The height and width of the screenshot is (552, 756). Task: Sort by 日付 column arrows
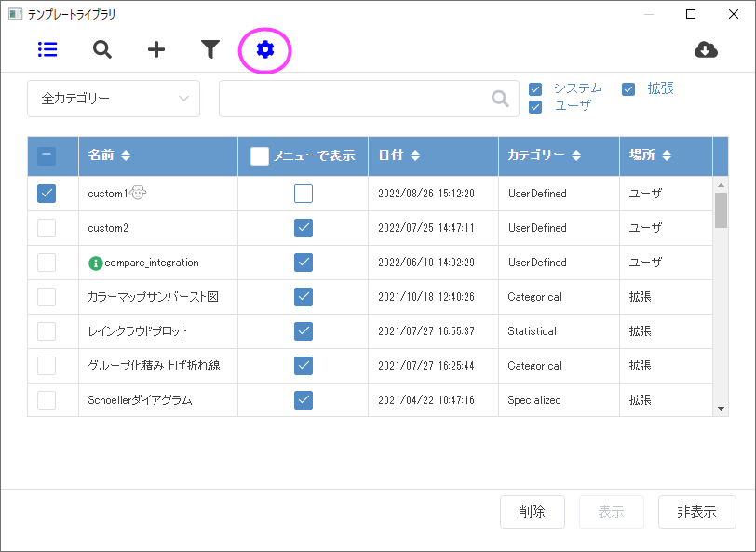(415, 155)
